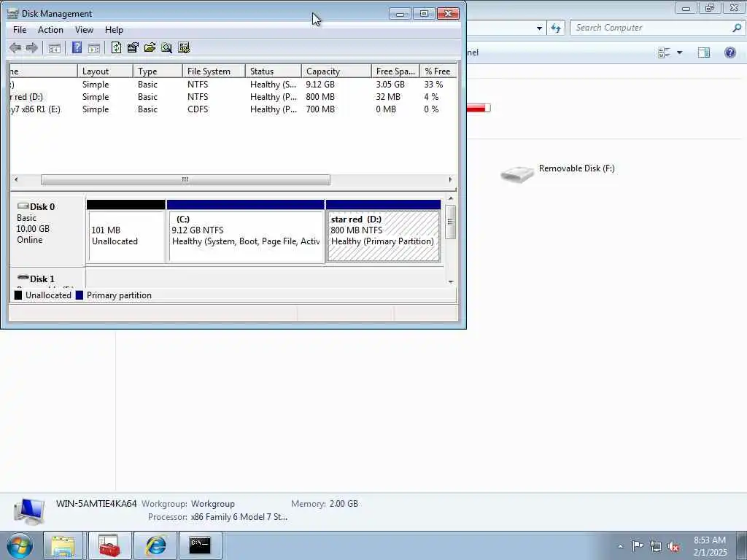Click the search magnifier in Search Computer box
Image resolution: width=747 pixels, height=560 pixels.
[x=737, y=28]
